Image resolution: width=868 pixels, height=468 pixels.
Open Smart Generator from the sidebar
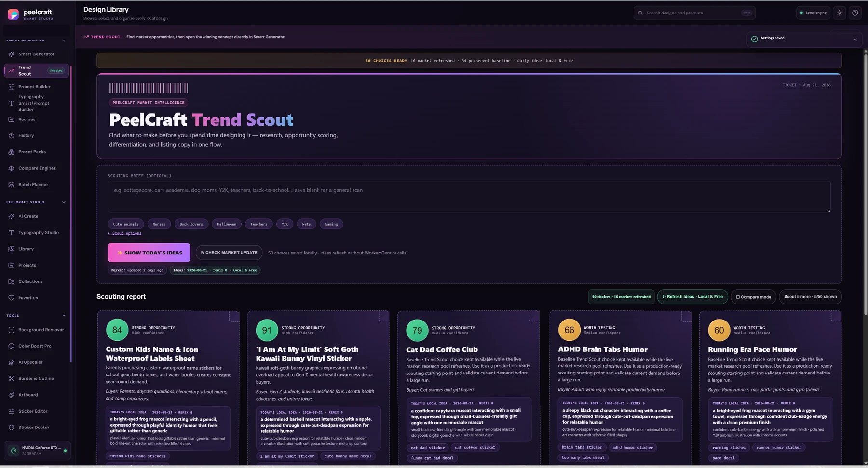tap(36, 54)
